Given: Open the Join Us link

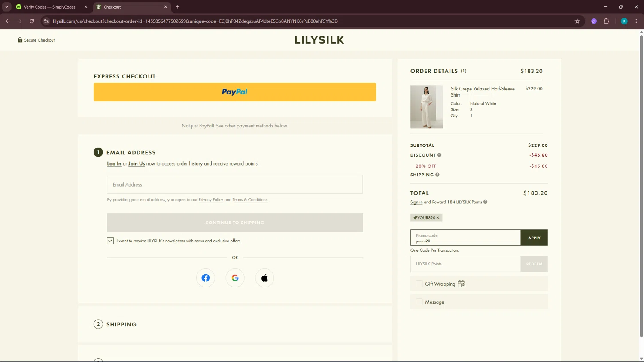Looking at the screenshot, I should point(137,163).
